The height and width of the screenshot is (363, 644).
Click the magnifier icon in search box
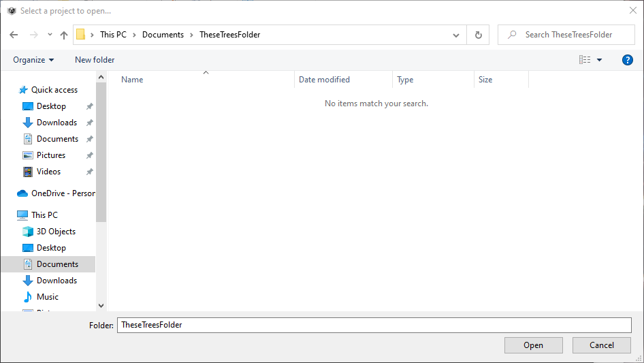[x=512, y=35]
